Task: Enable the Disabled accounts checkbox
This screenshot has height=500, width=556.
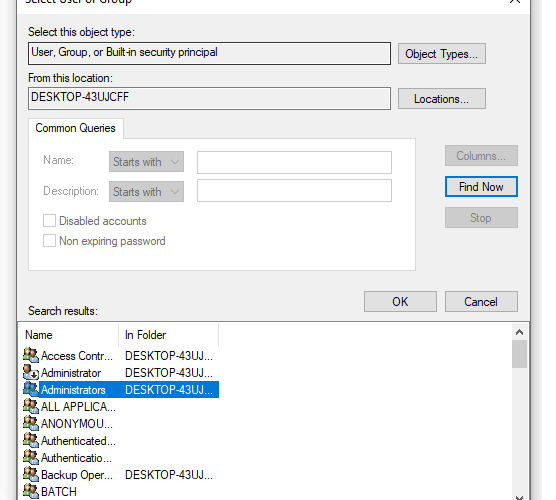Action: [x=49, y=221]
